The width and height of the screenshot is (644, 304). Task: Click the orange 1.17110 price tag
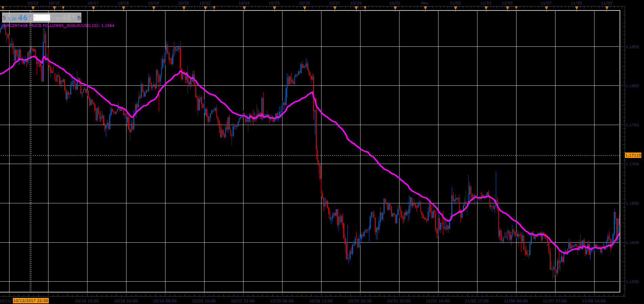pos(633,155)
